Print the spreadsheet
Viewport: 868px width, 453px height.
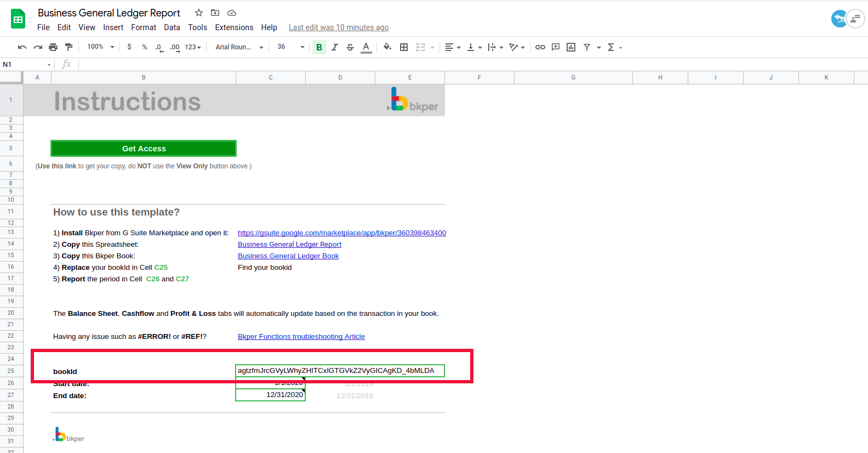[53, 47]
